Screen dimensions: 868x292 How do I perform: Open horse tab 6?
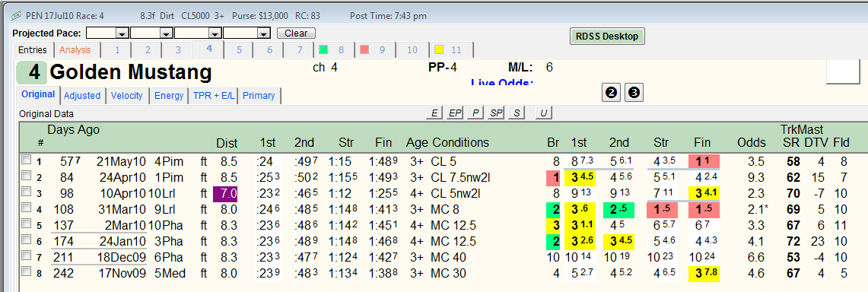tap(269, 49)
